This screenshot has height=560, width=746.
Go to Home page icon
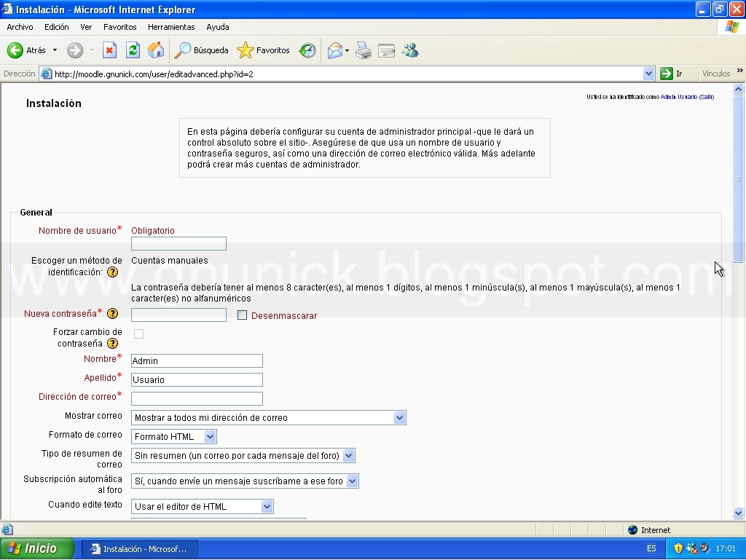coord(156,50)
